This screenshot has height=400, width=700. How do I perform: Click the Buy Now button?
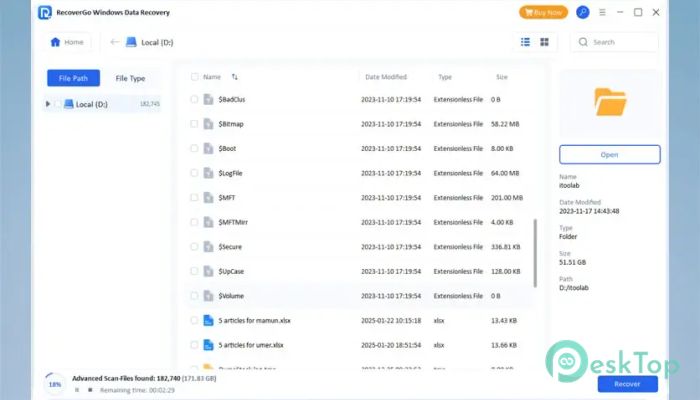pyautogui.click(x=543, y=12)
